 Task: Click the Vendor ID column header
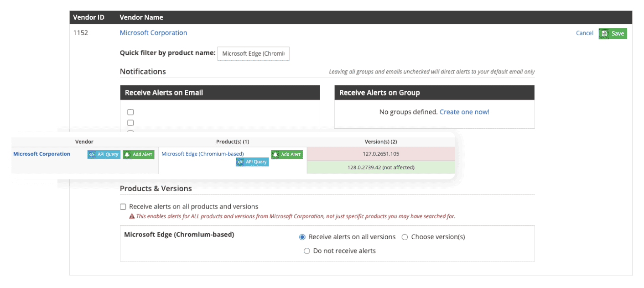coord(89,17)
